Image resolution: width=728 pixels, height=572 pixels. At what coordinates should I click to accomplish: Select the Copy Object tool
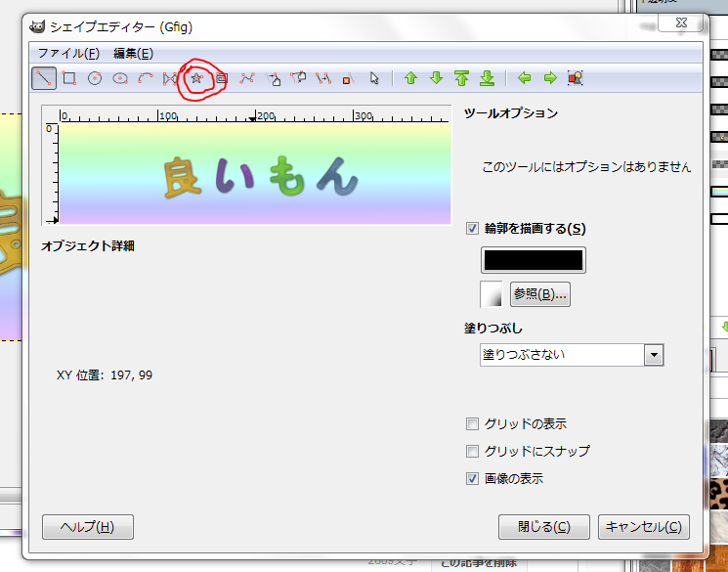[323, 78]
